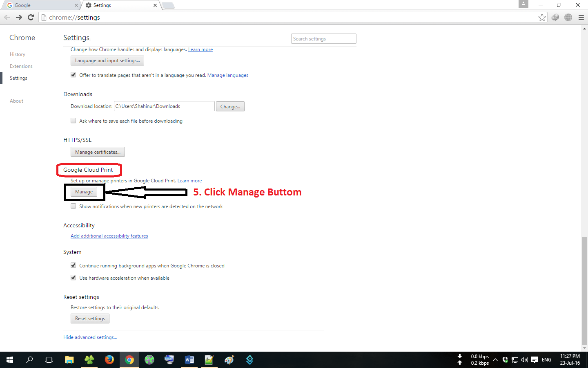Open a new tab
The image size is (588, 368).
click(168, 5)
